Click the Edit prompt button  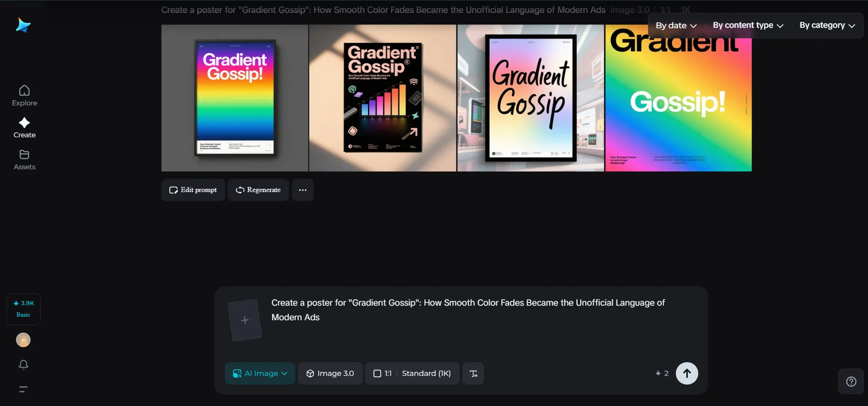pos(193,190)
